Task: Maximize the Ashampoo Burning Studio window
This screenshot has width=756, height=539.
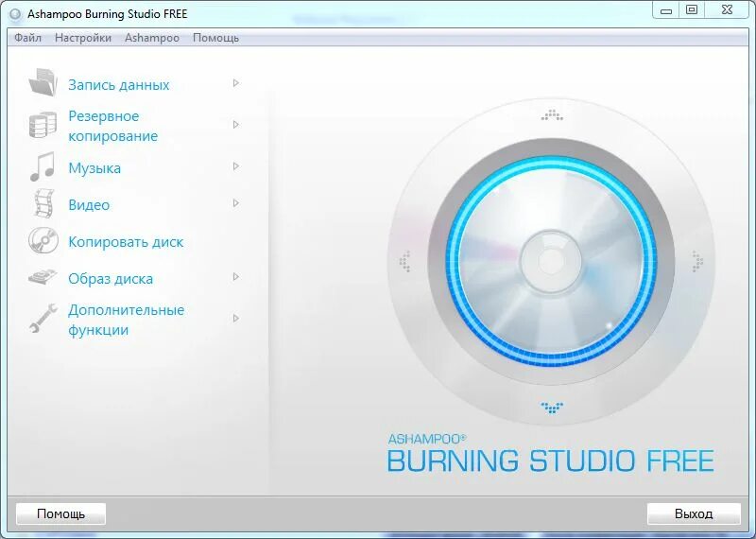Action: pos(692,10)
